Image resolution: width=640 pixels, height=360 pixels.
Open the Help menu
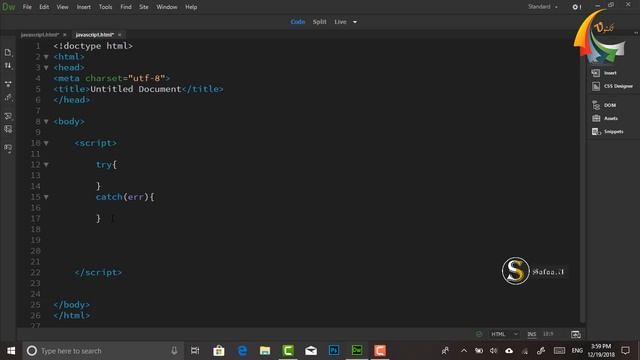tap(191, 7)
